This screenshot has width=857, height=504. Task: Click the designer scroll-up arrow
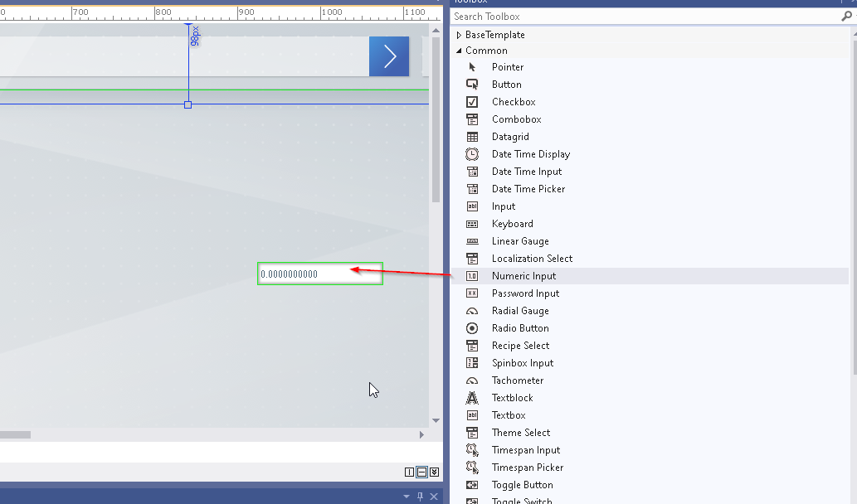click(x=436, y=31)
